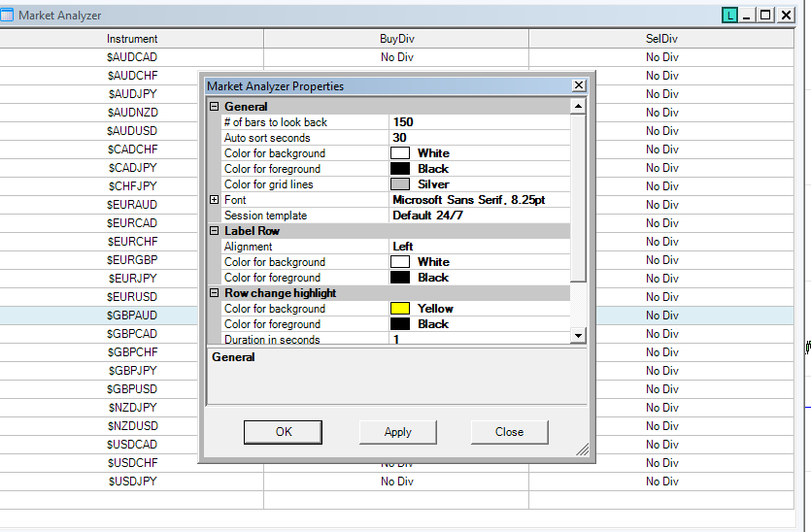Click the SelDiv cell for $GBPAUD

pyautogui.click(x=661, y=316)
